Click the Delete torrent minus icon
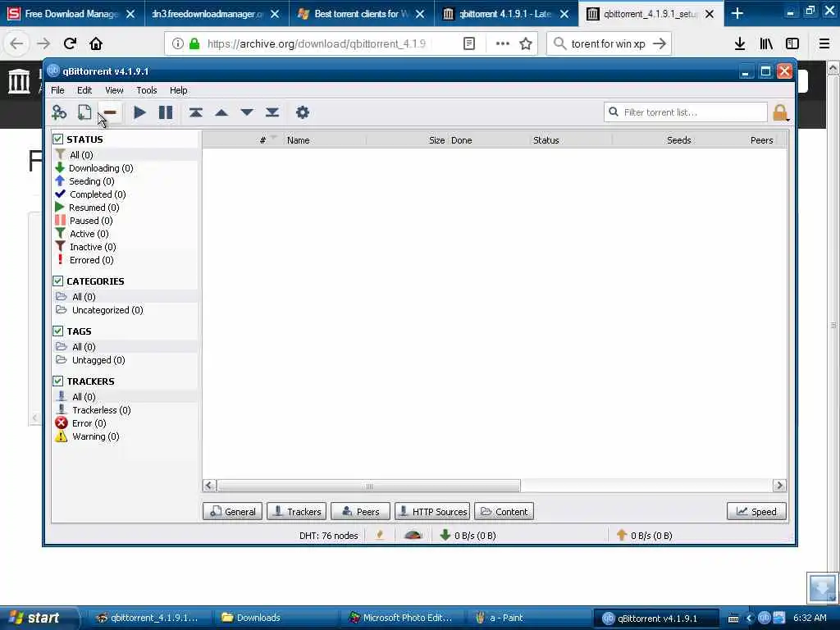The width and height of the screenshot is (840, 630). click(x=110, y=112)
